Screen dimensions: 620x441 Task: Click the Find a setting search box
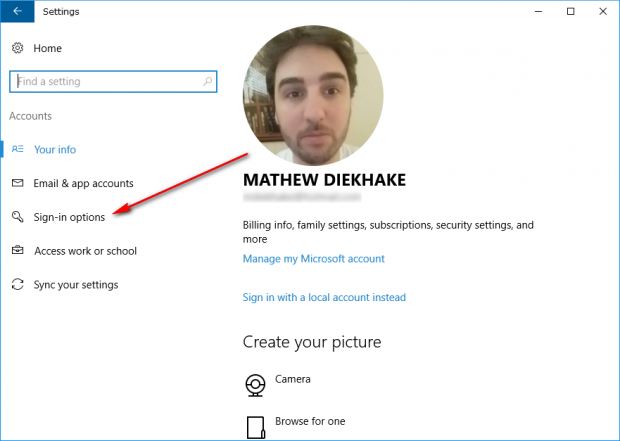click(113, 81)
